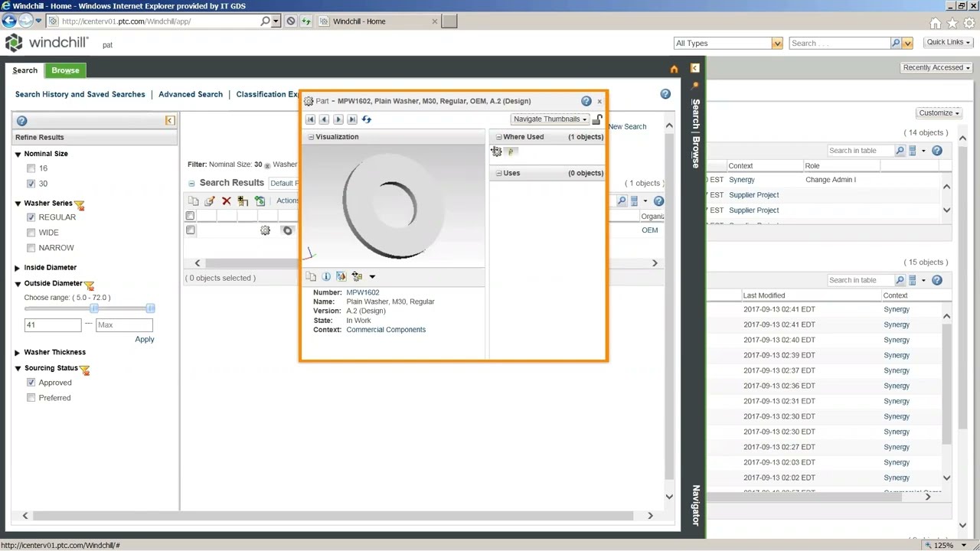Click the global search magnifier icon
980x551 pixels.
tap(896, 44)
